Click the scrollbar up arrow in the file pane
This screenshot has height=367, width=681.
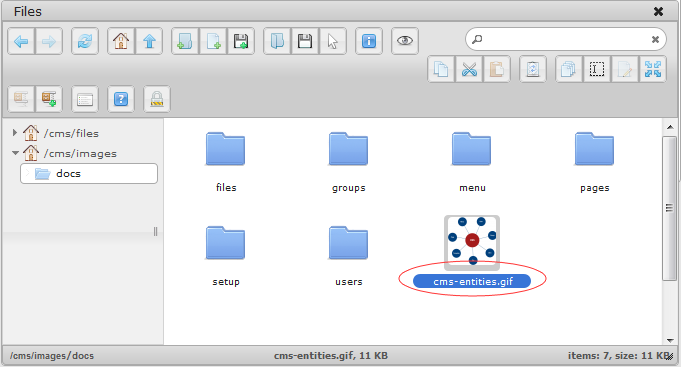(x=670, y=127)
